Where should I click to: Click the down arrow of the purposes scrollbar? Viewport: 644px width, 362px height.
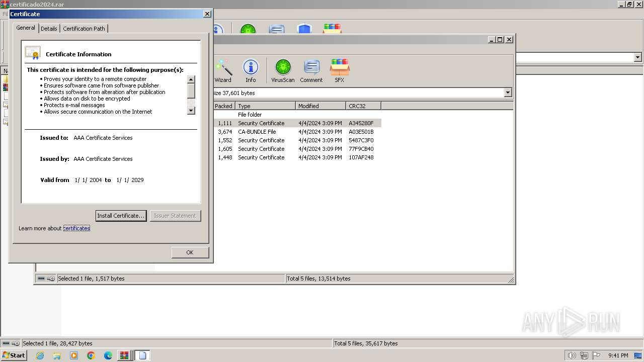[191, 111]
